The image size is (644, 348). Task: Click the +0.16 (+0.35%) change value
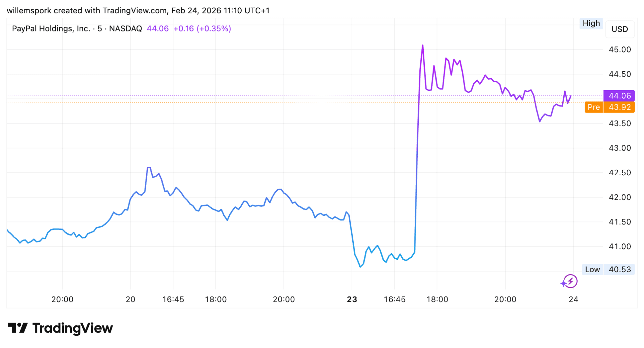pyautogui.click(x=202, y=29)
